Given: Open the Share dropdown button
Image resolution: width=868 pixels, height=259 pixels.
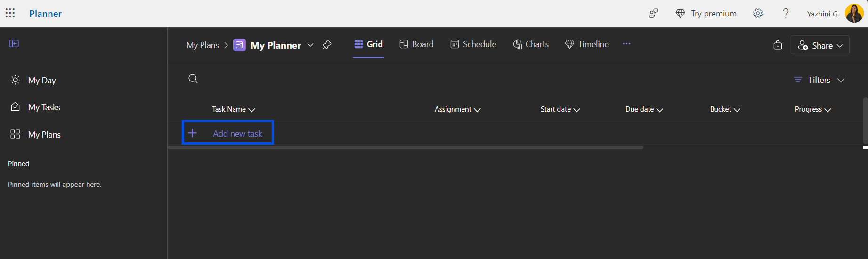Looking at the screenshot, I should pyautogui.click(x=820, y=45).
